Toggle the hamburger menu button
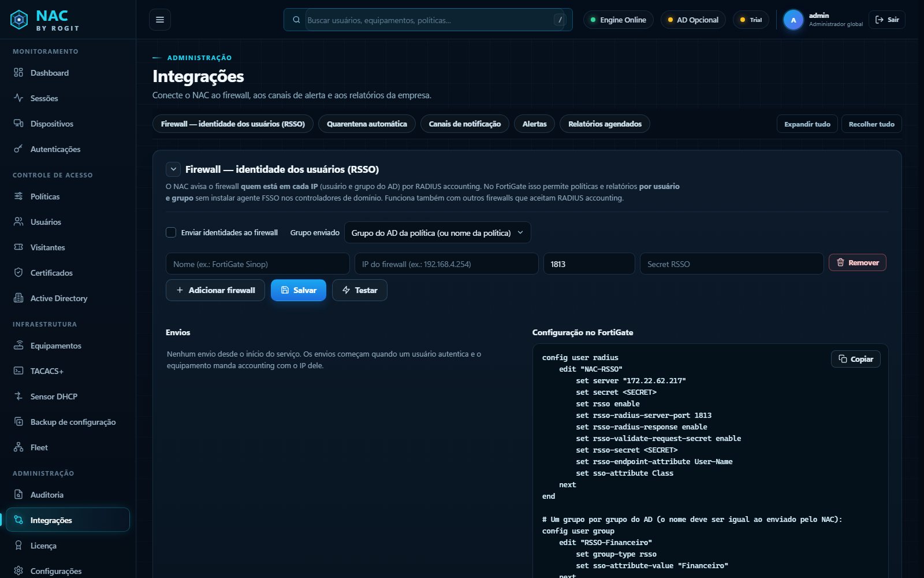The image size is (924, 578). [x=160, y=20]
